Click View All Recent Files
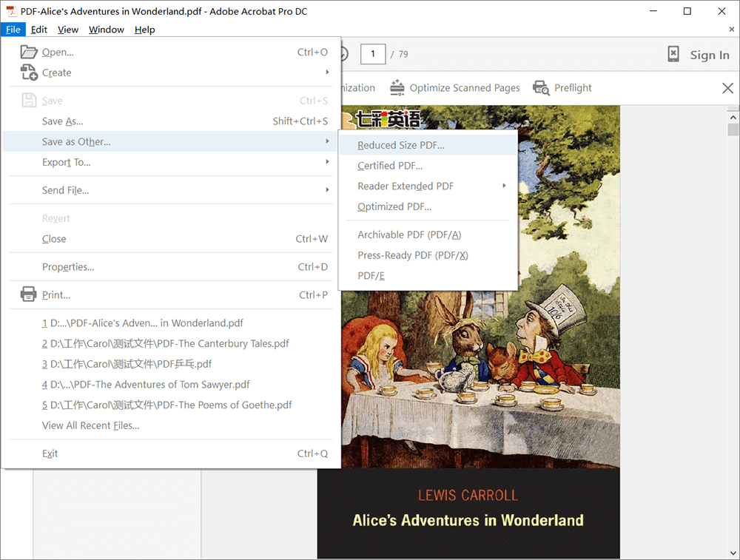740x560 pixels. click(90, 425)
